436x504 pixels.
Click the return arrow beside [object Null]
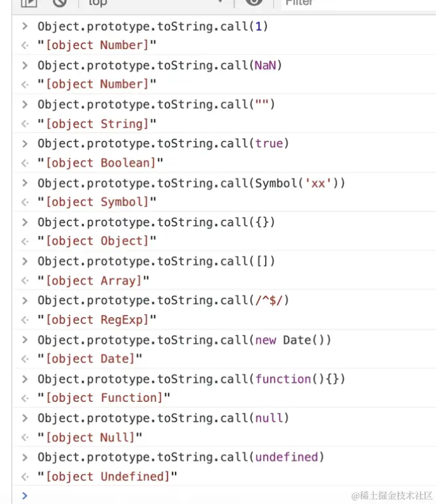coord(25,437)
